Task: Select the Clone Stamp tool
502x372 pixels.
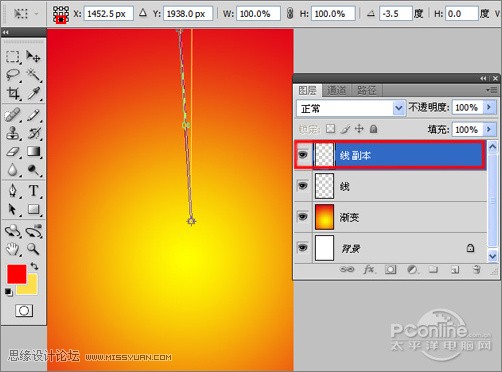Action: (x=13, y=133)
